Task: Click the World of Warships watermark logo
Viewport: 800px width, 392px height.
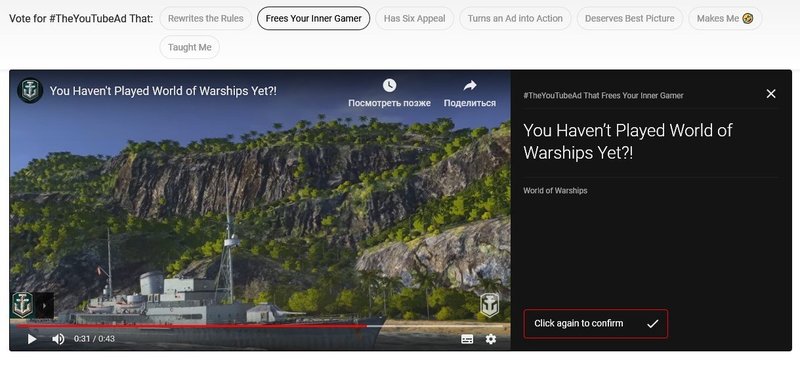Action: click(x=489, y=305)
